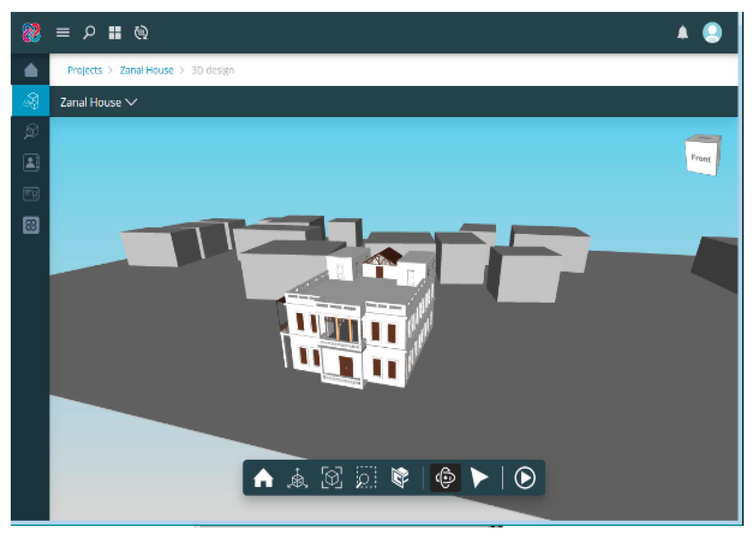
Task: Open the four-square apps grid
Action: coord(115,33)
